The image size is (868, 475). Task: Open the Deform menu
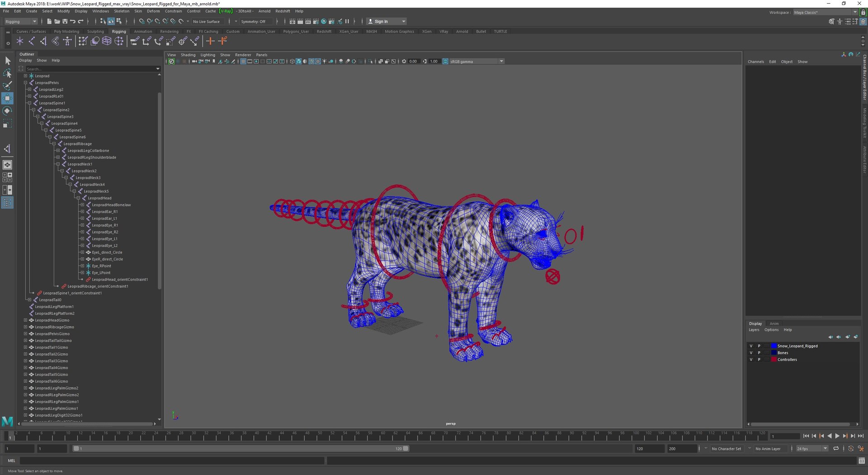(153, 11)
